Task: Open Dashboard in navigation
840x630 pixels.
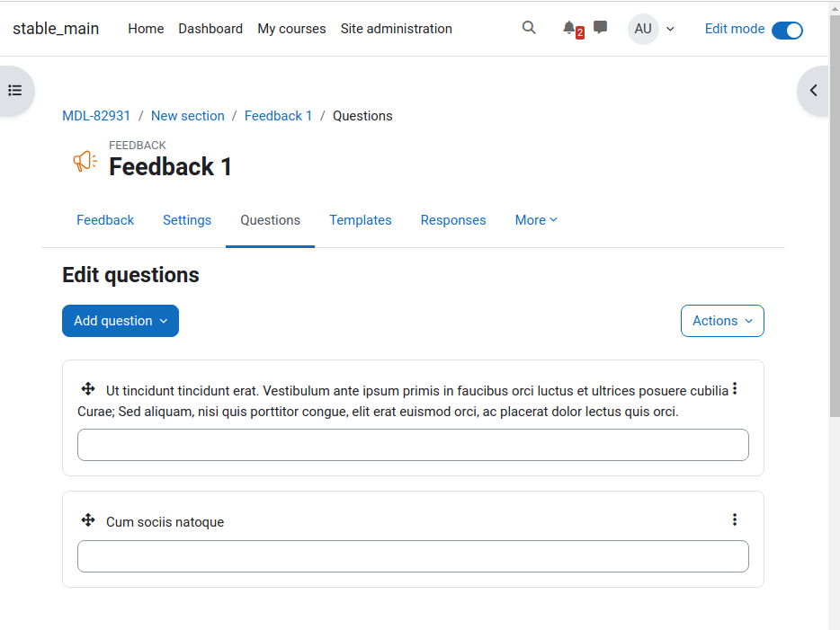Action: pyautogui.click(x=210, y=29)
